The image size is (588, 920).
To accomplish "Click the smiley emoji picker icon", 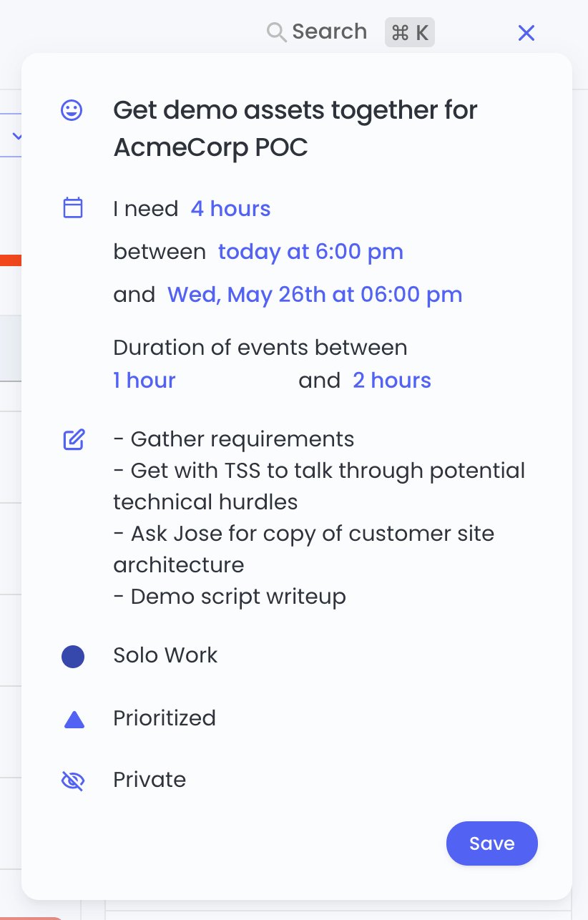I will tap(72, 110).
